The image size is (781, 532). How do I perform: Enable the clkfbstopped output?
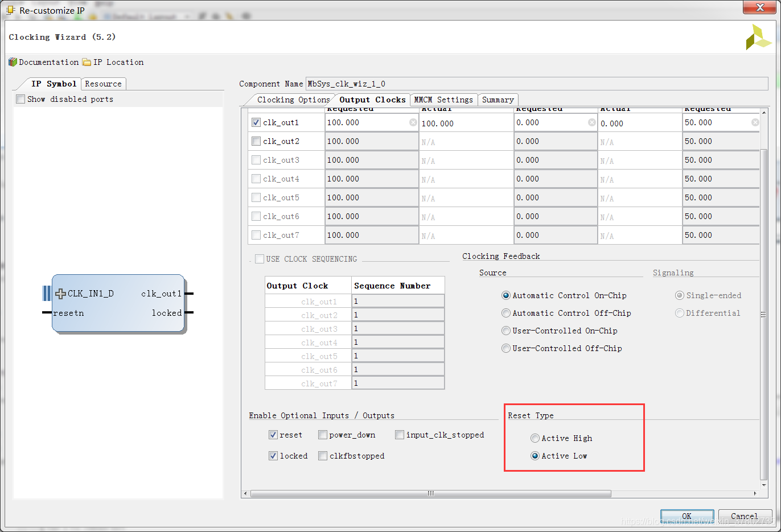pos(323,456)
